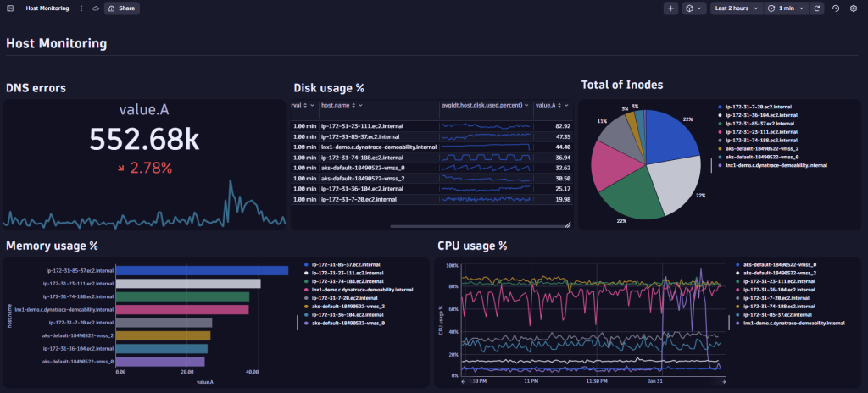Open version history with the clock-arrow icon
The width and height of the screenshot is (868, 393).
836,8
